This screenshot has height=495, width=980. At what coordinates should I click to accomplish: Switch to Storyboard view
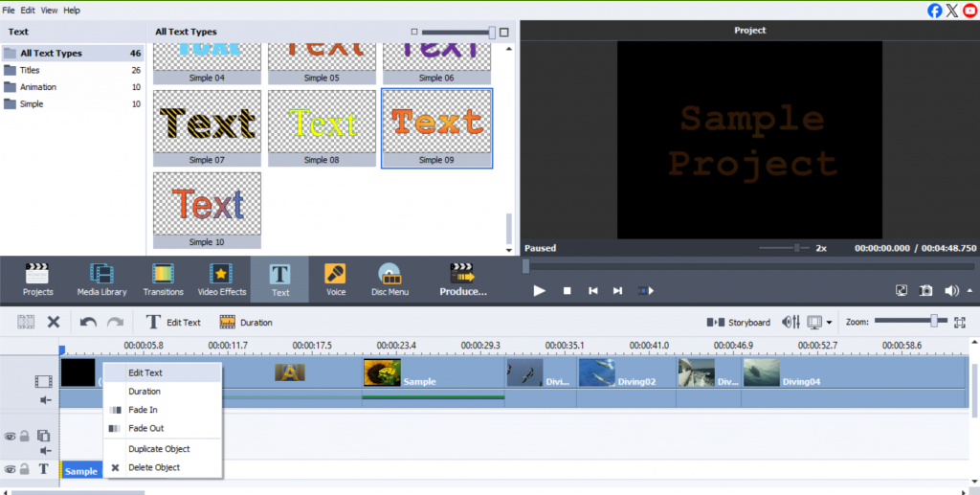[738, 323]
